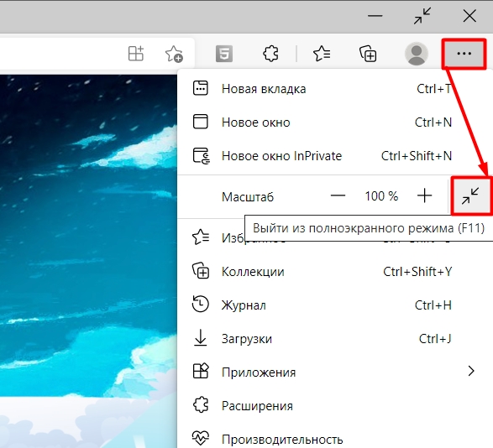Click the Ctrl+H shortcut text
The height and width of the screenshot is (448, 493).
433,305
